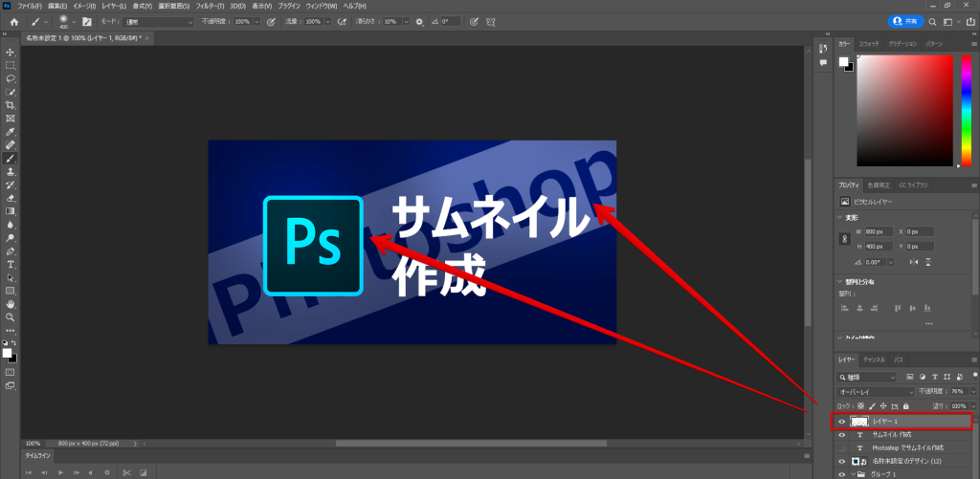Select the Brush tool in toolbar
Screen dimensions: 980x479
coord(10,158)
